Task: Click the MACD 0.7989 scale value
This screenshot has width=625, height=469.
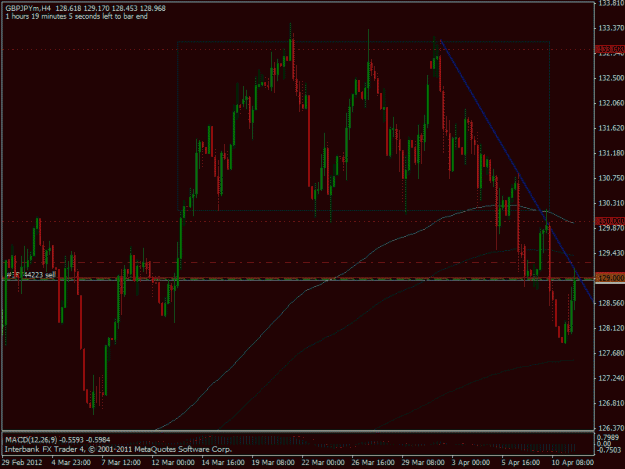Action: (609, 438)
